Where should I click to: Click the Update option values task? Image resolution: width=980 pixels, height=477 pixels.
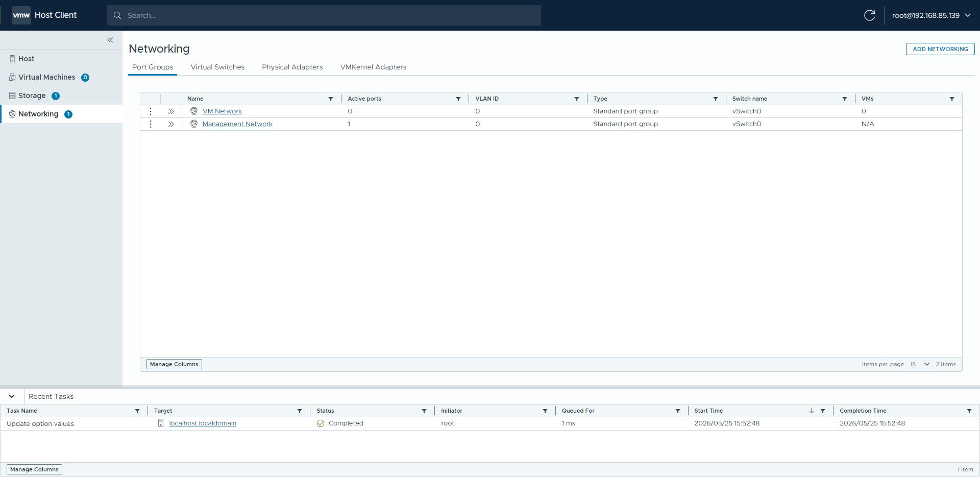click(40, 424)
